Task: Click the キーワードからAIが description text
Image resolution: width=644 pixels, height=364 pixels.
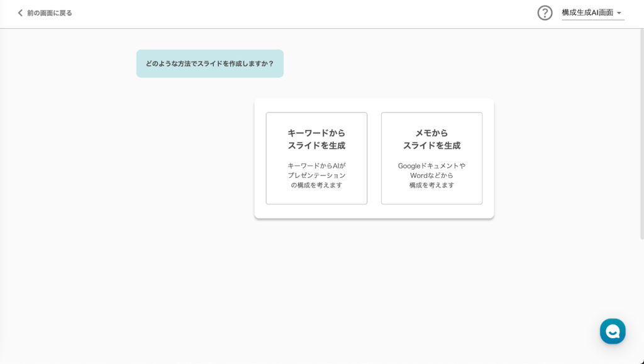Action: pos(316,166)
